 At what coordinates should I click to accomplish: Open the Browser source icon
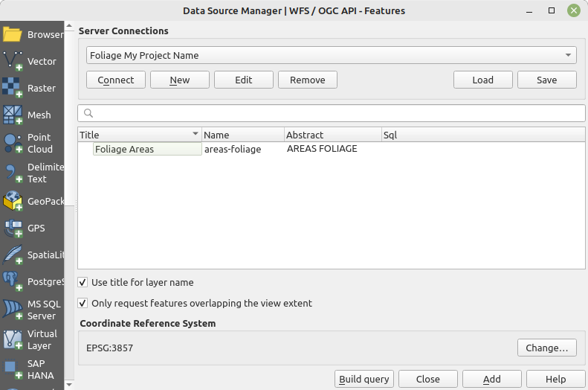(13, 34)
